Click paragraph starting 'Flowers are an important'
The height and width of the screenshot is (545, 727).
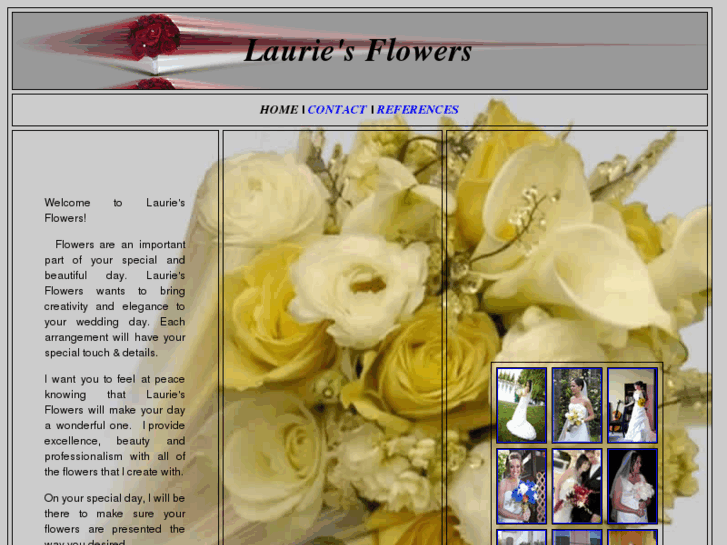tap(115, 298)
